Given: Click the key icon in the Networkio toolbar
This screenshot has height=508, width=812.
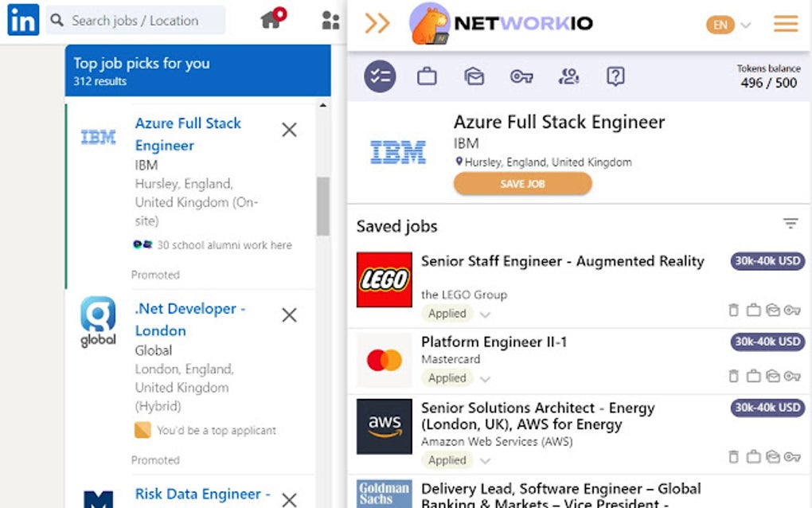Looking at the screenshot, I should pos(521,76).
